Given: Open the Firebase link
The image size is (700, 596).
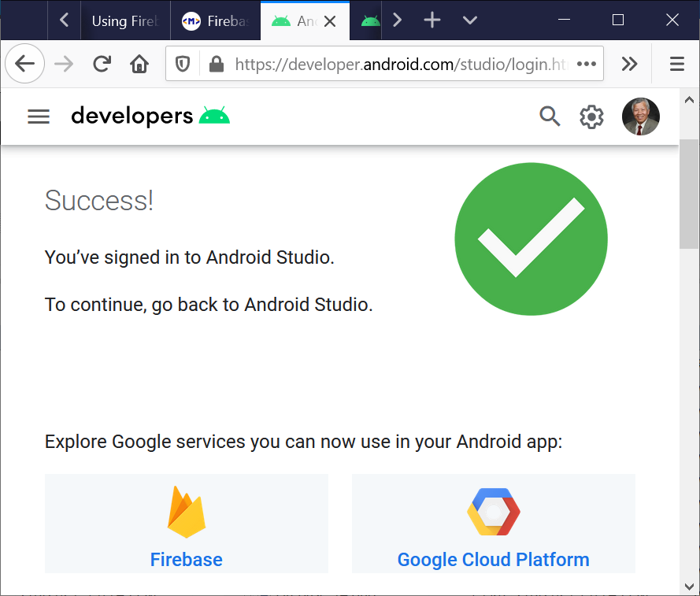Looking at the screenshot, I should coord(187,560).
